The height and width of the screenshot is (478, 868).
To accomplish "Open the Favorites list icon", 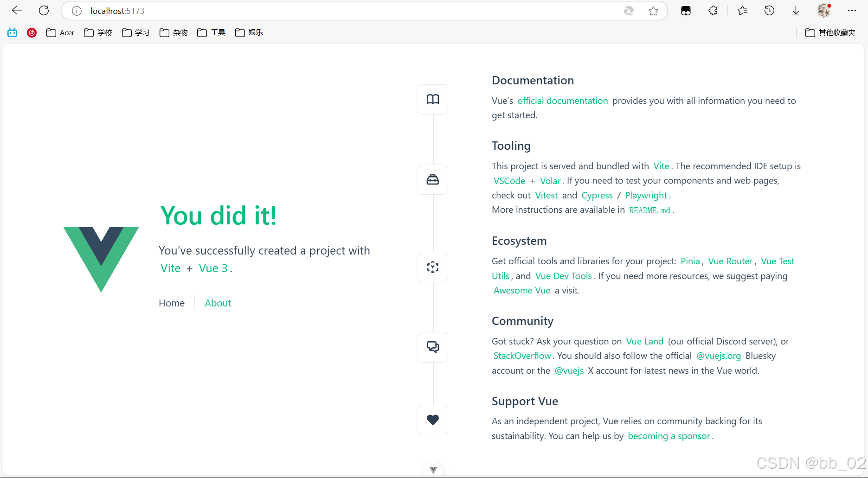I will 742,10.
